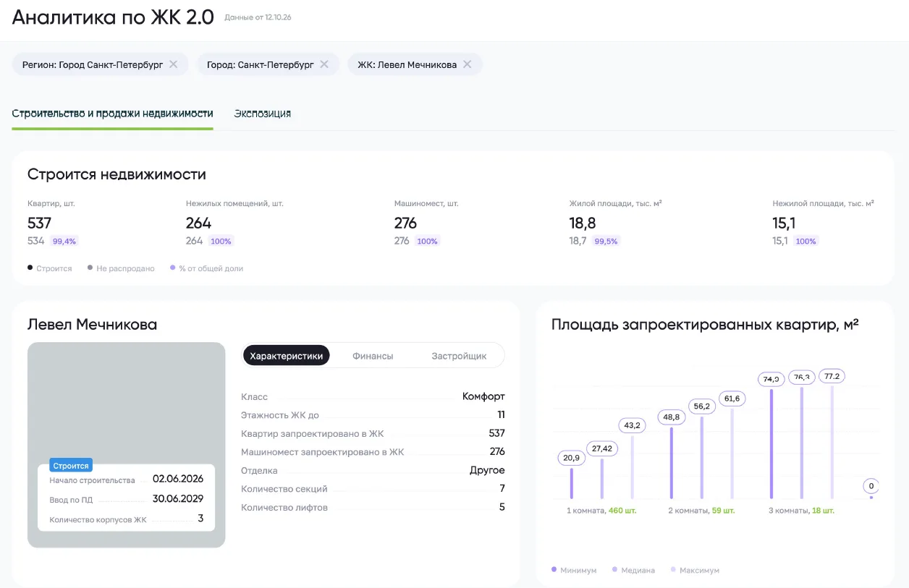Click the 99,4% apartments share badge
Image resolution: width=909 pixels, height=588 pixels.
(x=64, y=242)
